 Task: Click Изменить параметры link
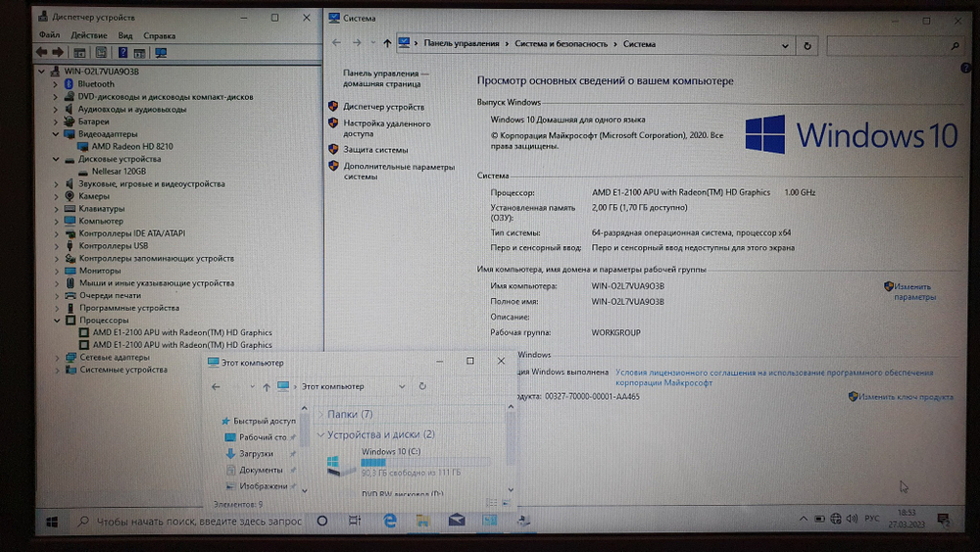[x=914, y=291]
